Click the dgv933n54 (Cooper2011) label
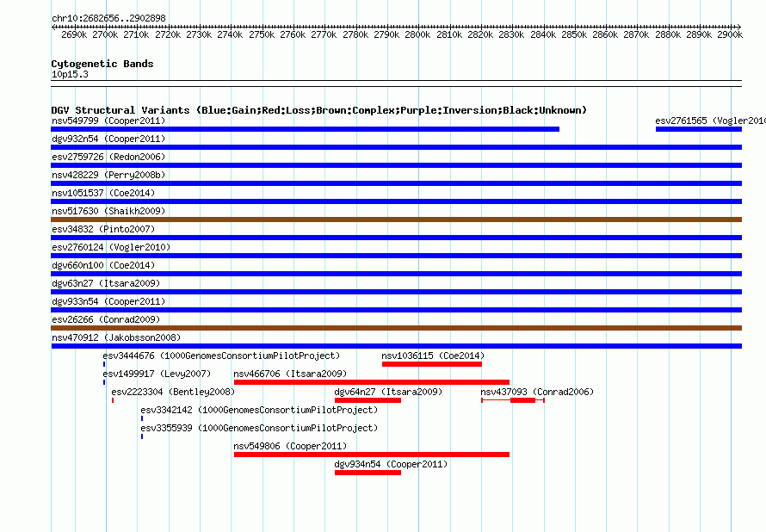Viewport: 766px width, 532px height. (108, 301)
